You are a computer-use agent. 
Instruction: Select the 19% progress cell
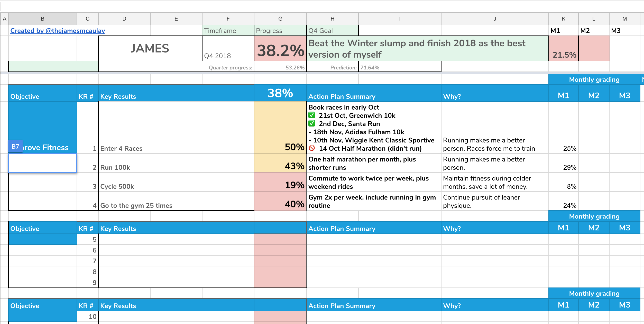(x=280, y=182)
